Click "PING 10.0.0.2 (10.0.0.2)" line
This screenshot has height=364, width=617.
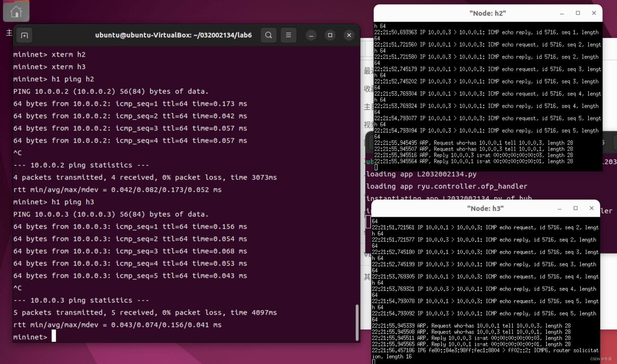111,91
